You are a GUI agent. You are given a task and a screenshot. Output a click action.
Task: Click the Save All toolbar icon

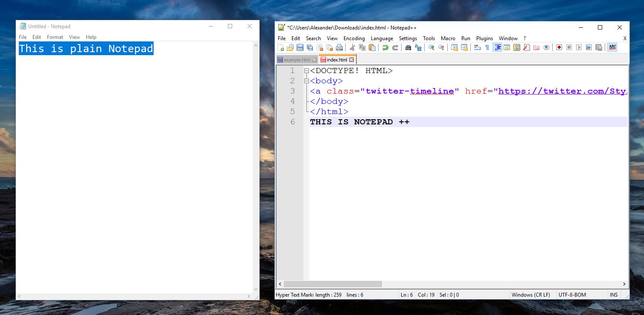coord(310,47)
